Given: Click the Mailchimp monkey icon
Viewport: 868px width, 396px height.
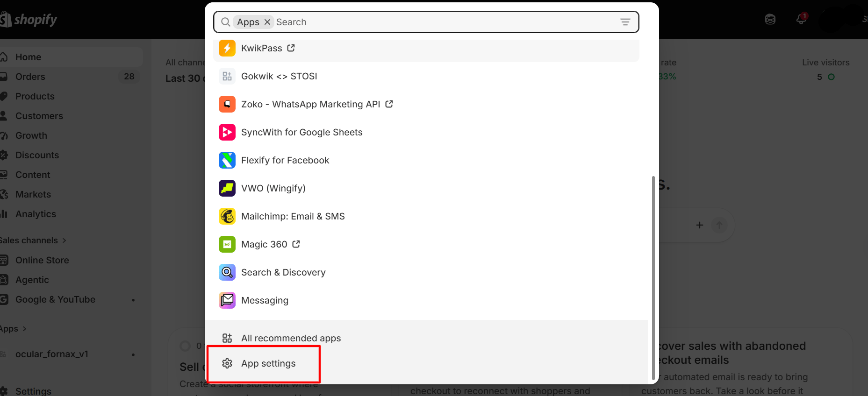Looking at the screenshot, I should (227, 216).
